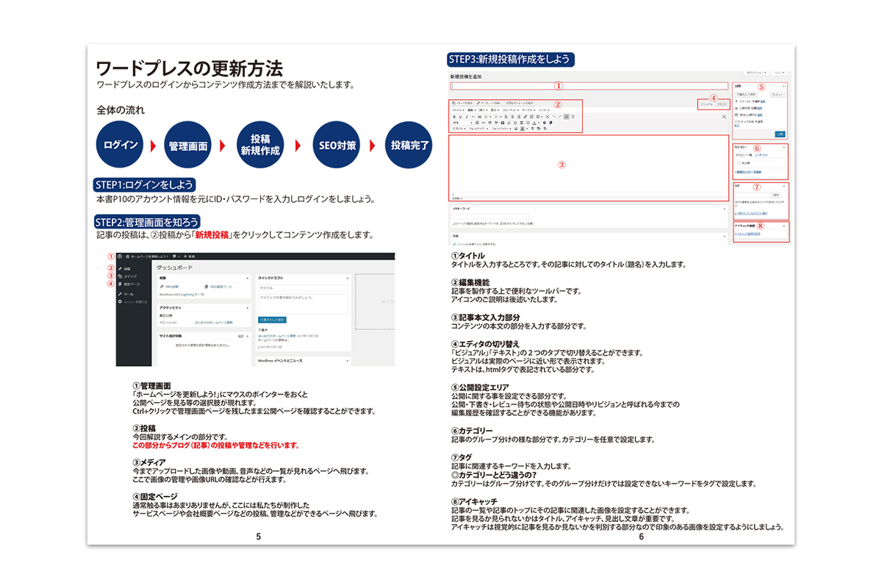Click the blockquote icon in editor toolbar
The image size is (882, 588).
click(x=478, y=116)
